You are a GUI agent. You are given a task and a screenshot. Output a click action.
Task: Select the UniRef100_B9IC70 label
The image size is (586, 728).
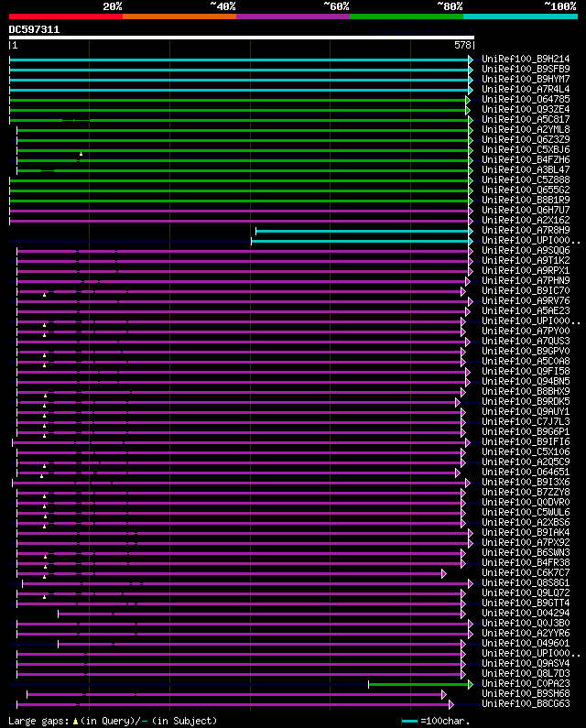[x=526, y=290]
